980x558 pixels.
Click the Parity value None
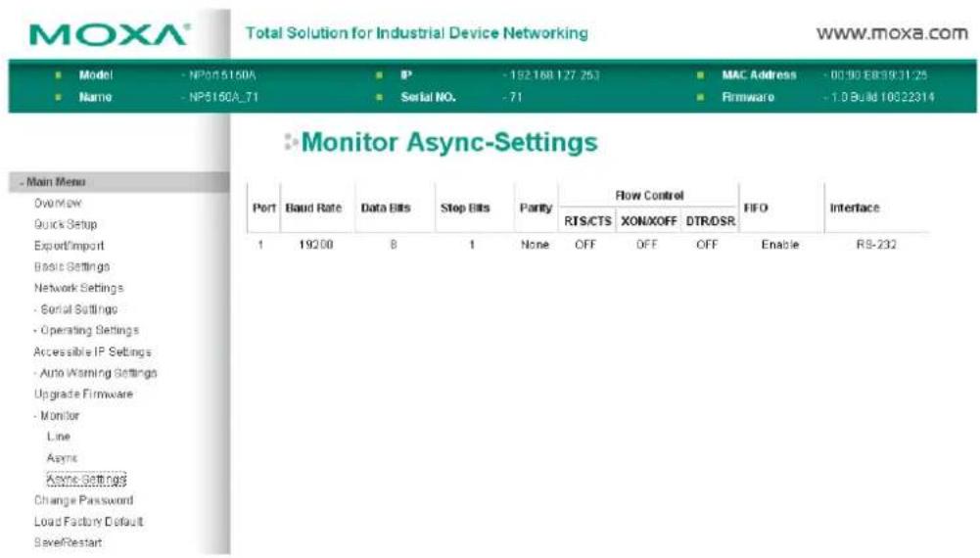535,245
